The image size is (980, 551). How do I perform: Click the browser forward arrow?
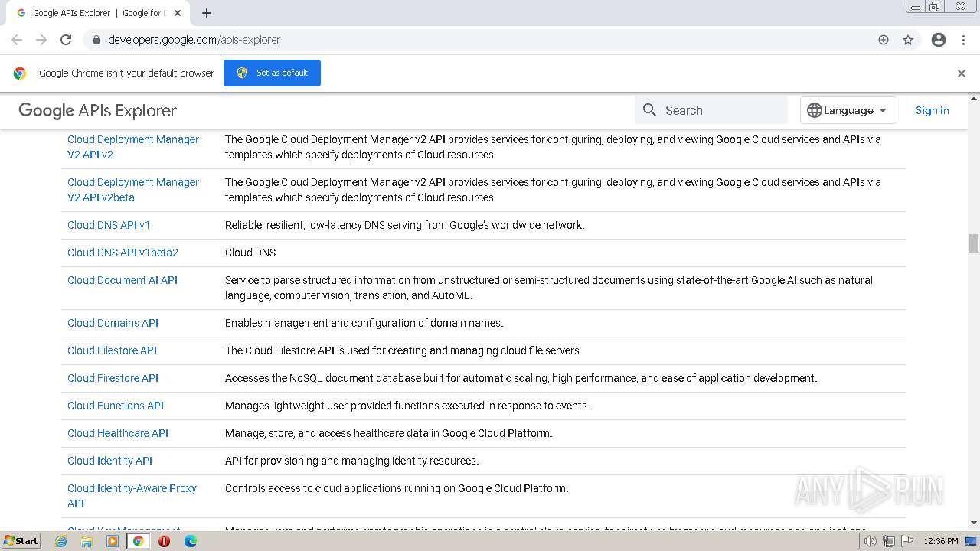[x=41, y=40]
